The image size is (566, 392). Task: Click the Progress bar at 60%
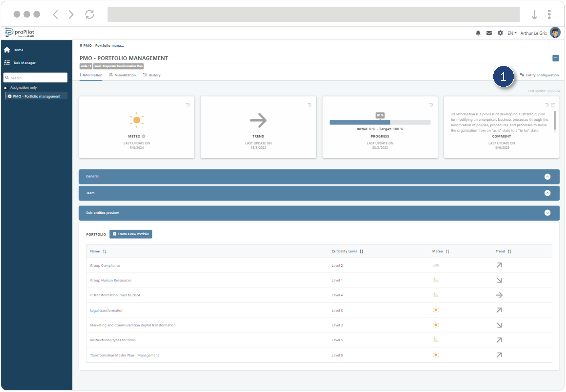pyautogui.click(x=380, y=122)
